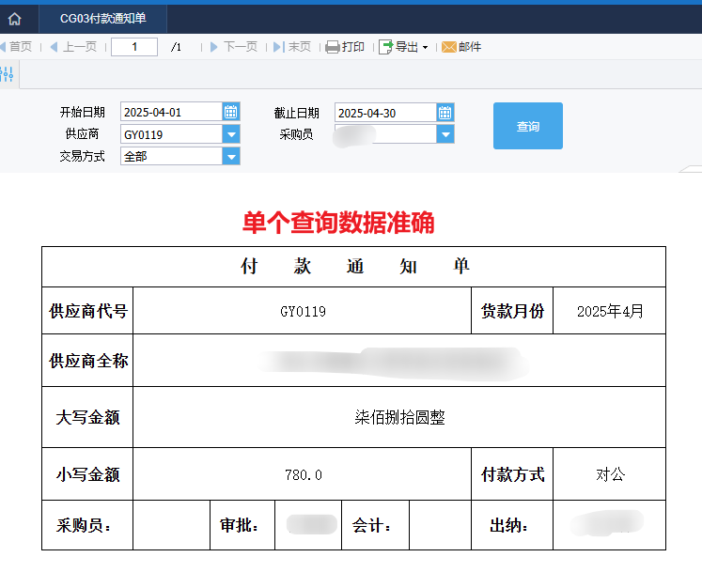Viewport: 702px width, 588px height.
Task: Click the 交易方式 全部 combo field
Action: (171, 156)
